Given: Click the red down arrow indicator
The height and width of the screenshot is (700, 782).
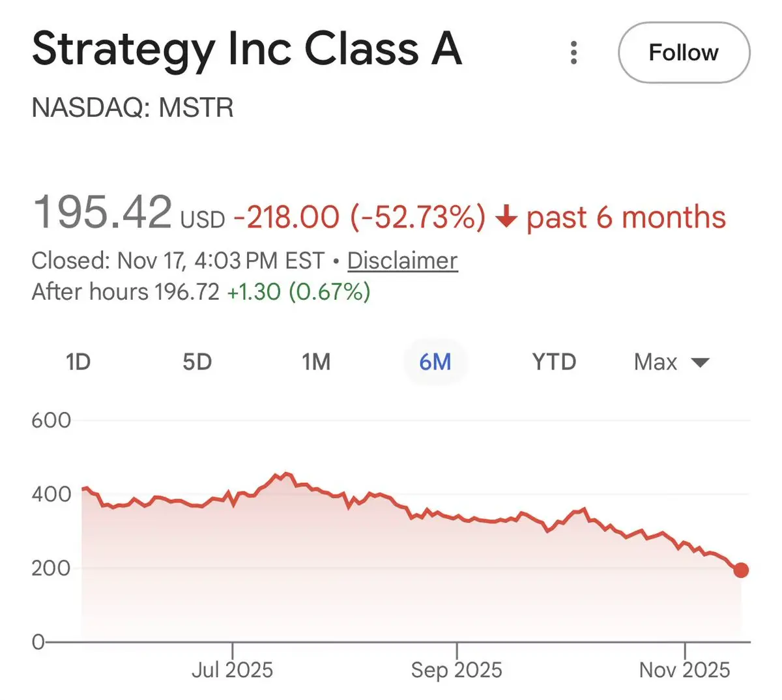Looking at the screenshot, I should (x=507, y=217).
